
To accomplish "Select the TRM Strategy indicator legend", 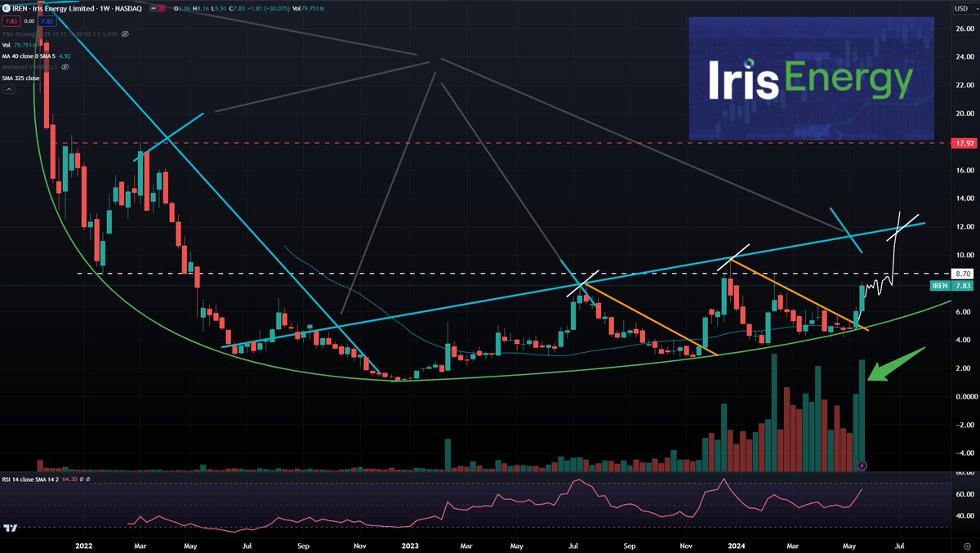I will tap(60, 34).
